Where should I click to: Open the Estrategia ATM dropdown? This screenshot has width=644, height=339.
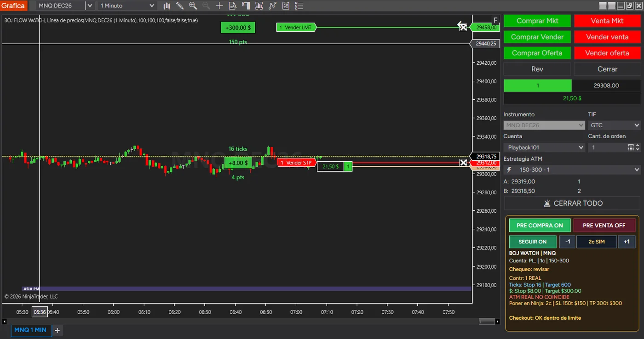[572, 169]
